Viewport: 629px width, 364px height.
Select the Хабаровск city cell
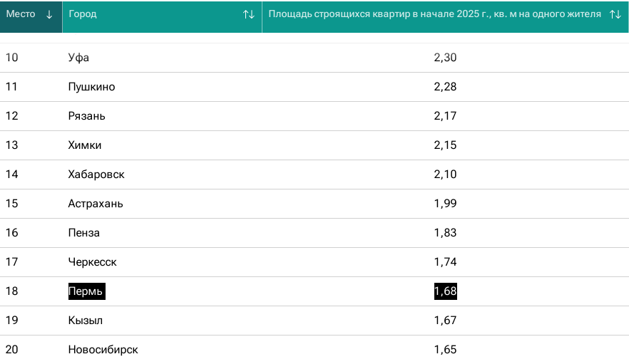(x=96, y=175)
